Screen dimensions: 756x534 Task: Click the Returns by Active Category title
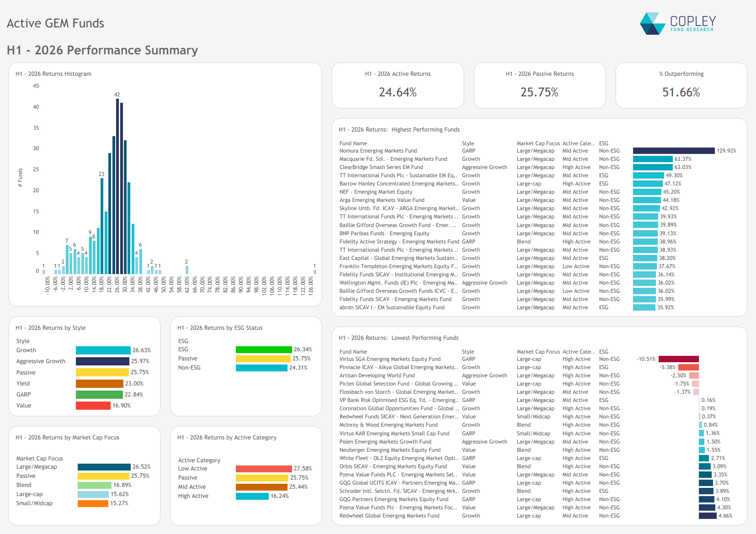tap(227, 438)
